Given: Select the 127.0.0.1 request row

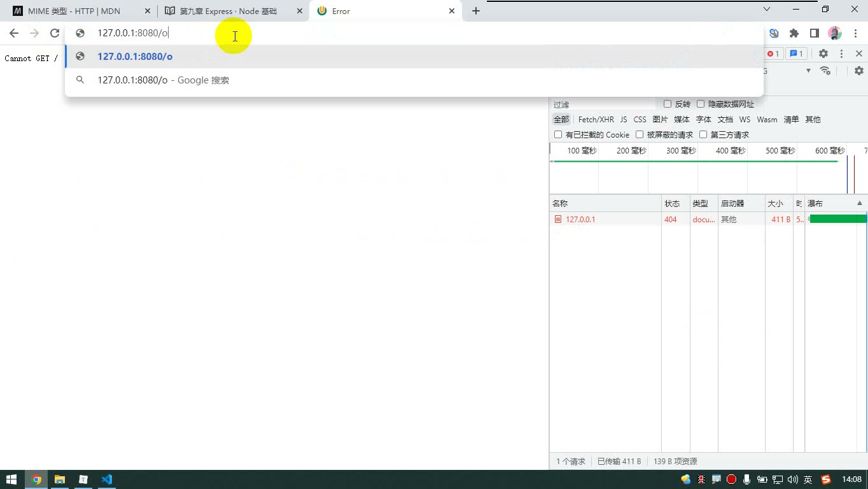Looking at the screenshot, I should pos(708,219).
